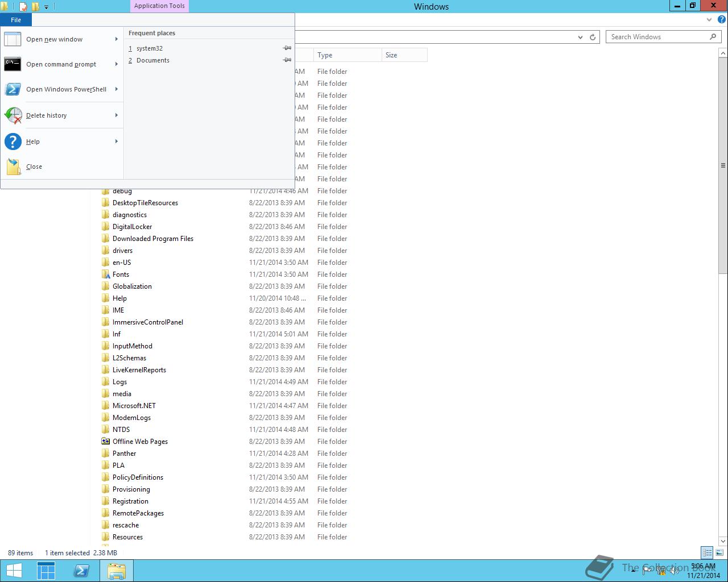Screen dimensions: 728x582
Task: Open the Action Center flag icon
Action: tap(647, 571)
